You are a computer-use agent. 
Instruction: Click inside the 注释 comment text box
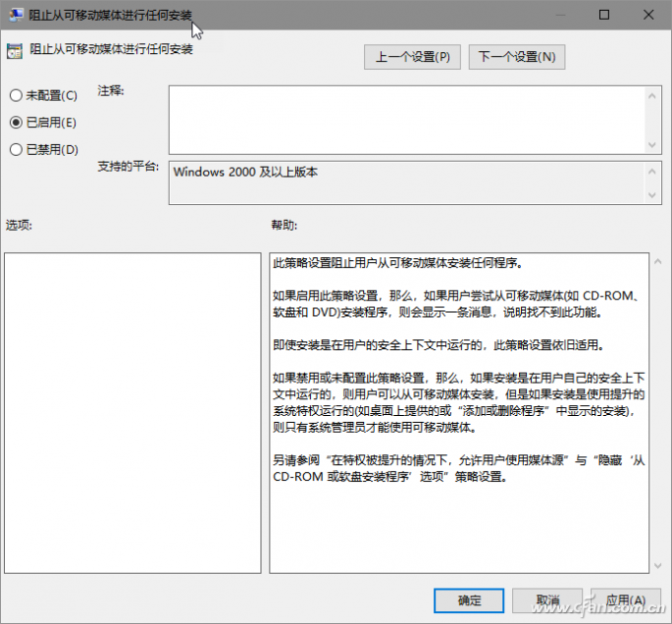coord(407,120)
